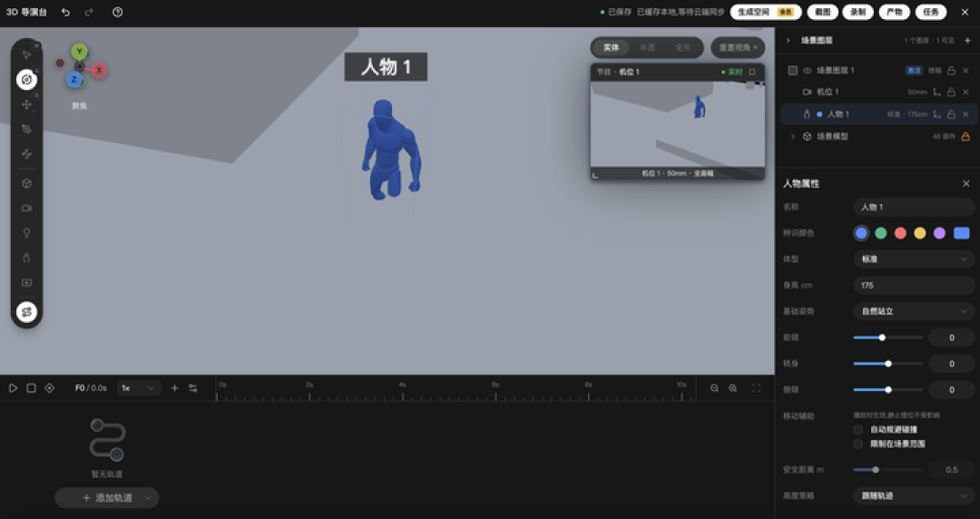
Task: Toggle visibility eye of 场景图层 1
Action: coord(807,71)
